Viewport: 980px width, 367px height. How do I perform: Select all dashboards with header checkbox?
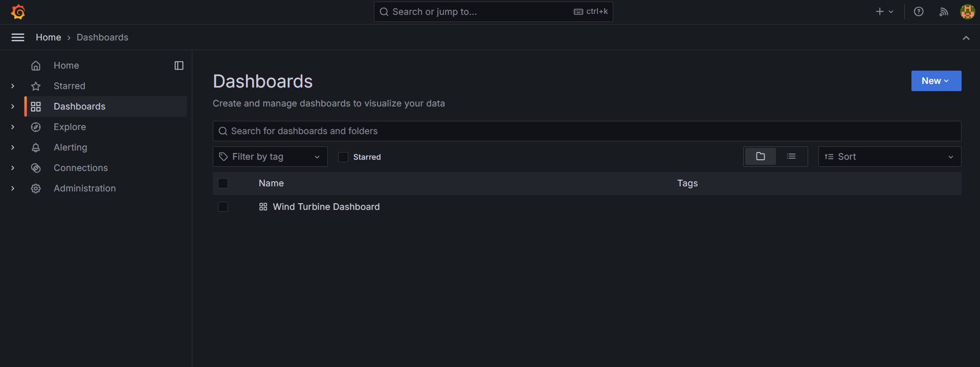click(223, 183)
